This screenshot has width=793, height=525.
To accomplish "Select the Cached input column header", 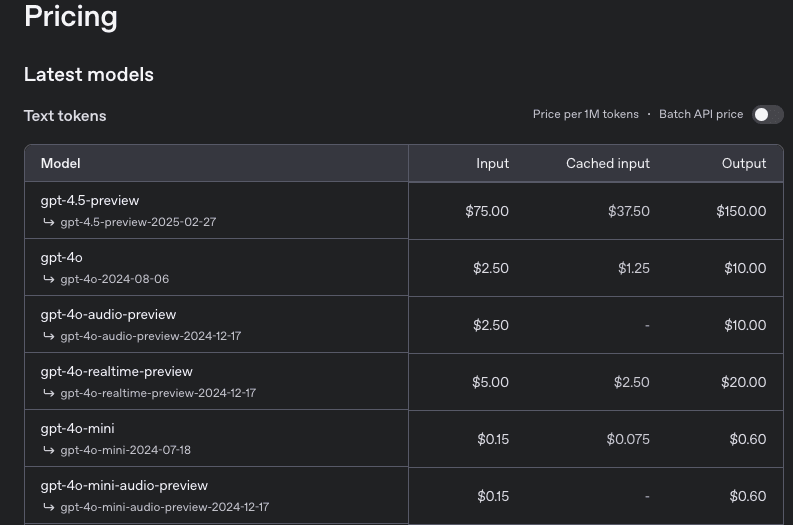I will [607, 163].
